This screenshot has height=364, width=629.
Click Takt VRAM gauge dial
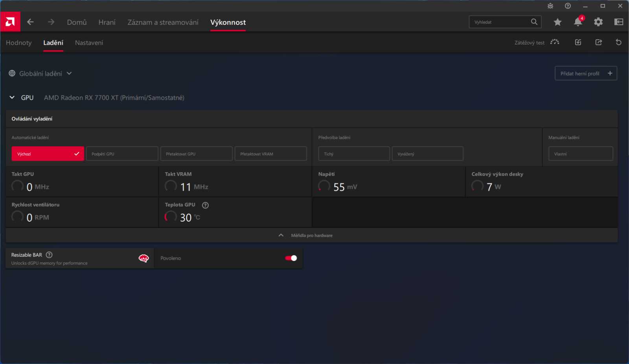[x=171, y=186]
